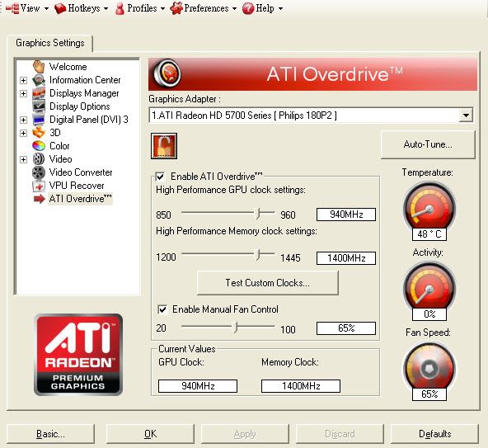Click the Auto-Tune button
488x448 pixels.
[x=428, y=145]
